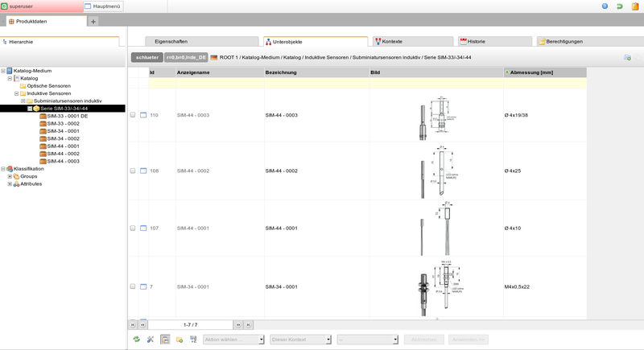Click the blue help question mark icon
The height and width of the screenshot is (350, 644).
click(x=605, y=6)
